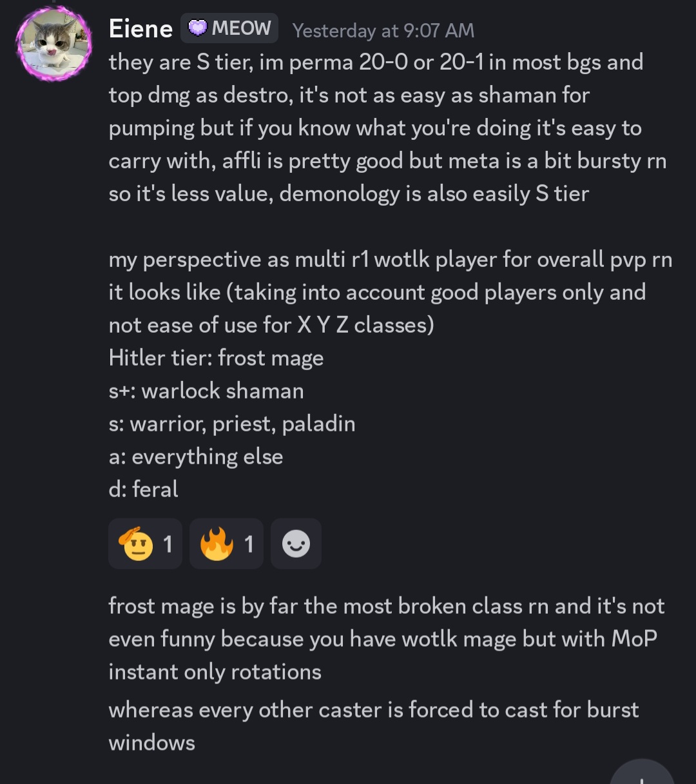Select the 'my perspective as multi r1' line
The width and height of the screenshot is (696, 784).
[x=391, y=259]
